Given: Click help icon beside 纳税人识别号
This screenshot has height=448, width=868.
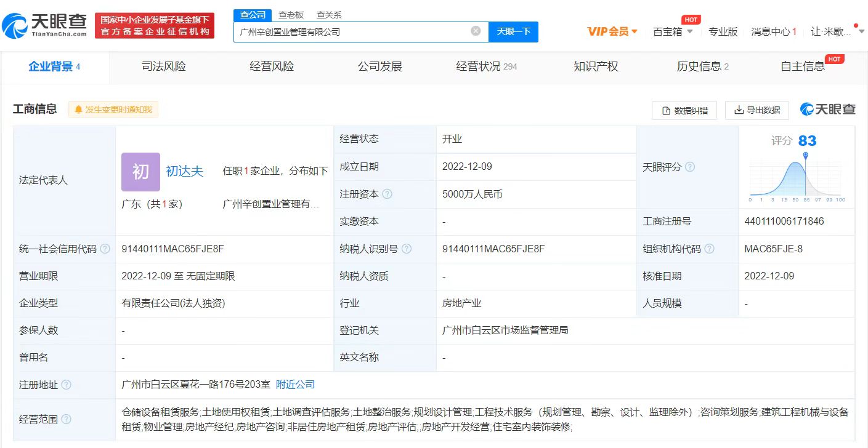Looking at the screenshot, I should pyautogui.click(x=406, y=249).
